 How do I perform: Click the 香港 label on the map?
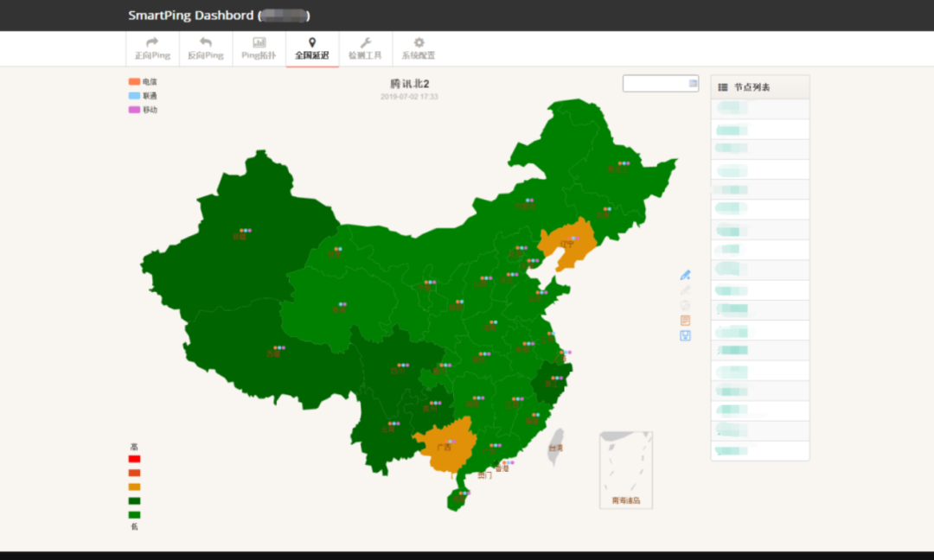click(502, 469)
